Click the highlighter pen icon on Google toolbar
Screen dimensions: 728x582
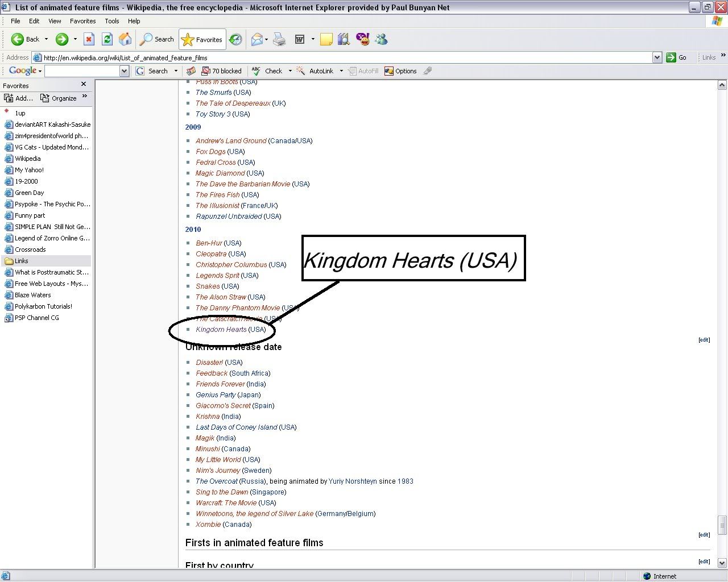click(x=428, y=71)
